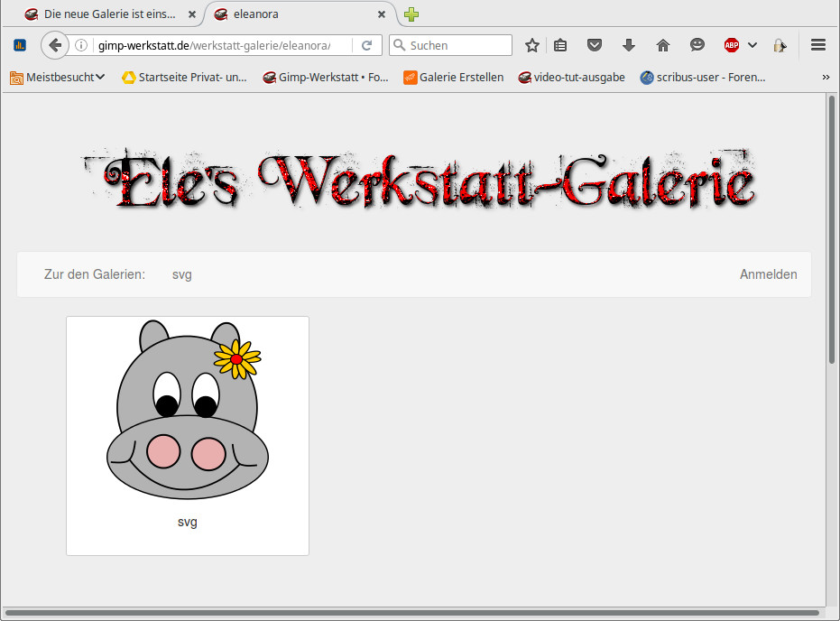Viewport: 840px width, 621px height.
Task: Open the video-tut-ausgabe bookmark
Action: coord(571,78)
